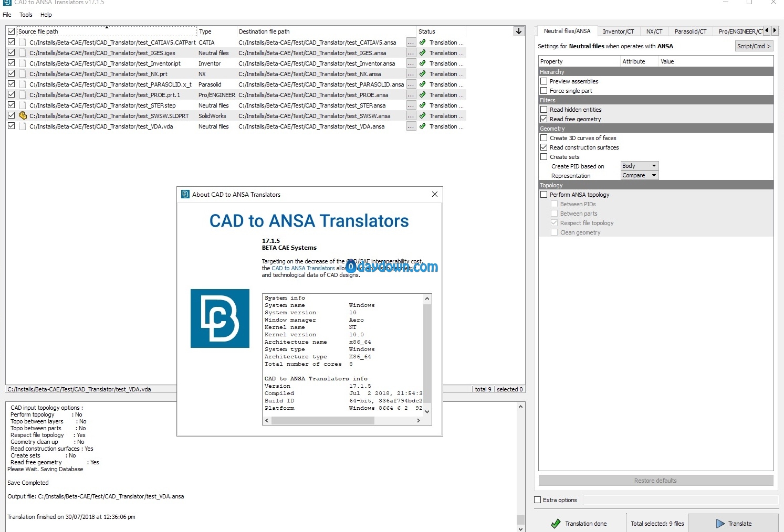Click the log panel vertical scrollbar thumb
Screen dimensions: 784x532
[520, 519]
